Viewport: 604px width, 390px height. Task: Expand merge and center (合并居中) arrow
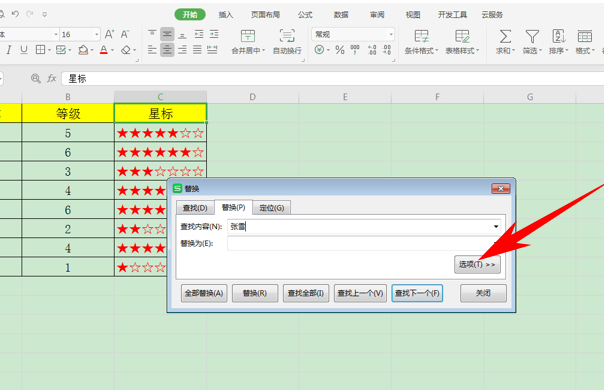coord(263,50)
